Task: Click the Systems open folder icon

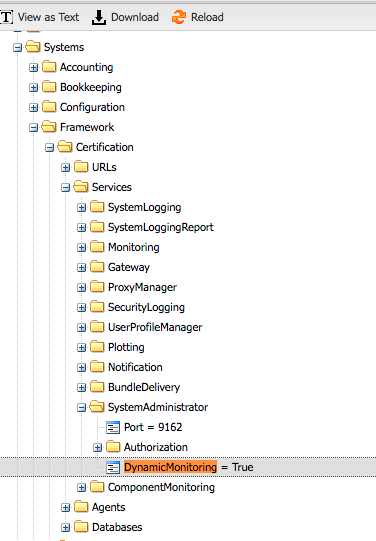Action: (33, 47)
